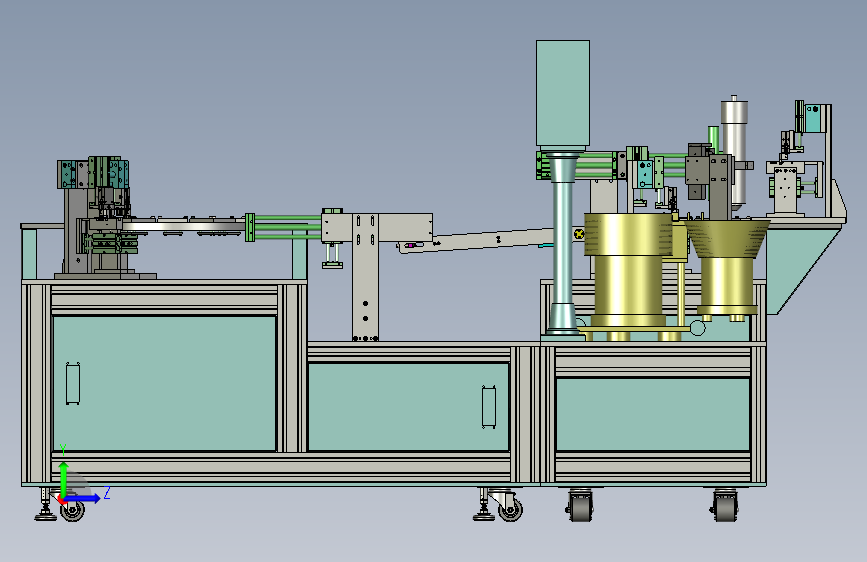Click the blue Z axis arrow of the triad
This screenshot has width=867, height=562.
click(84, 498)
